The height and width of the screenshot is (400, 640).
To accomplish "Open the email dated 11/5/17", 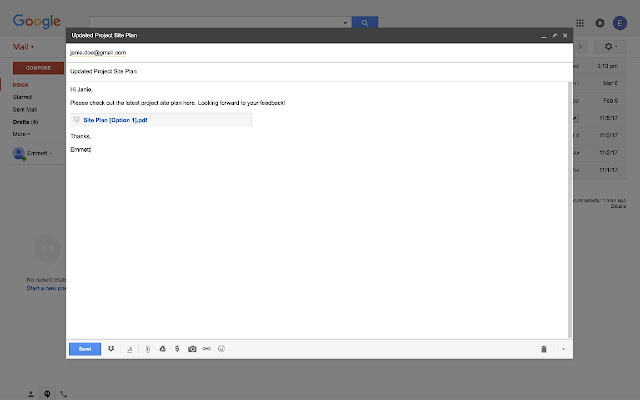I will [x=599, y=118].
